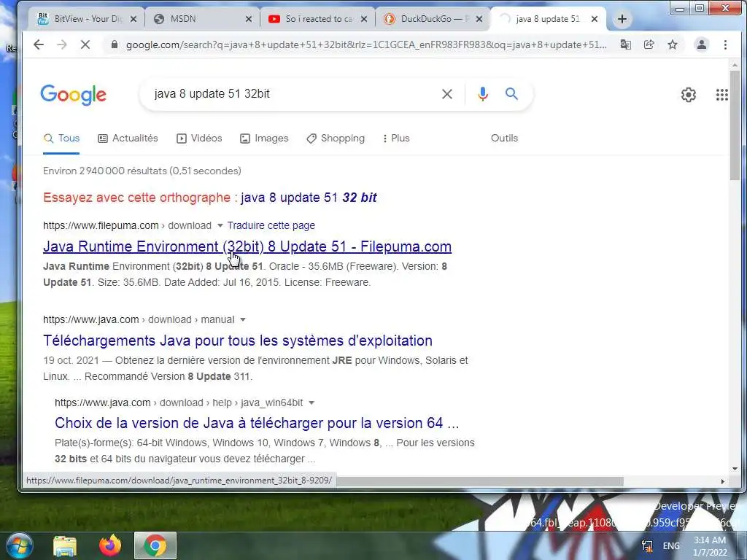Open the Filepuma Java Runtime Environment result
Viewport: 747px width, 560px height.
coord(247,246)
